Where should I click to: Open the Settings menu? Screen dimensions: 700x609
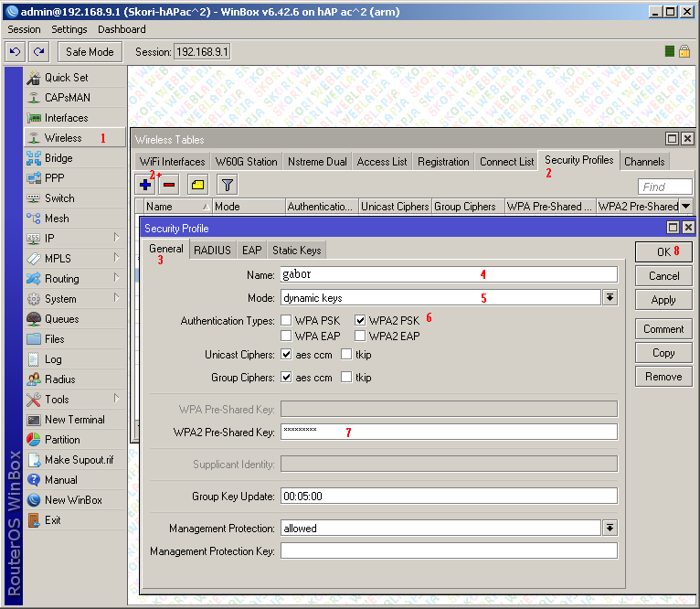tap(69, 29)
